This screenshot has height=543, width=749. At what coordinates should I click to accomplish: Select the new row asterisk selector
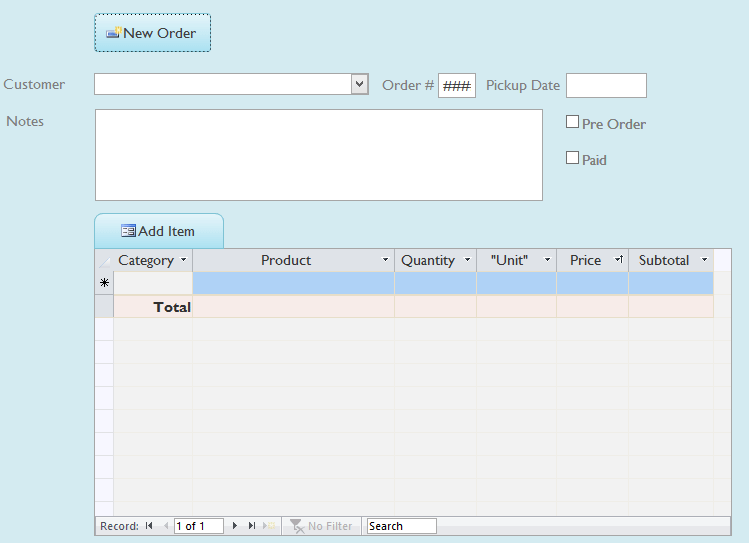104,283
